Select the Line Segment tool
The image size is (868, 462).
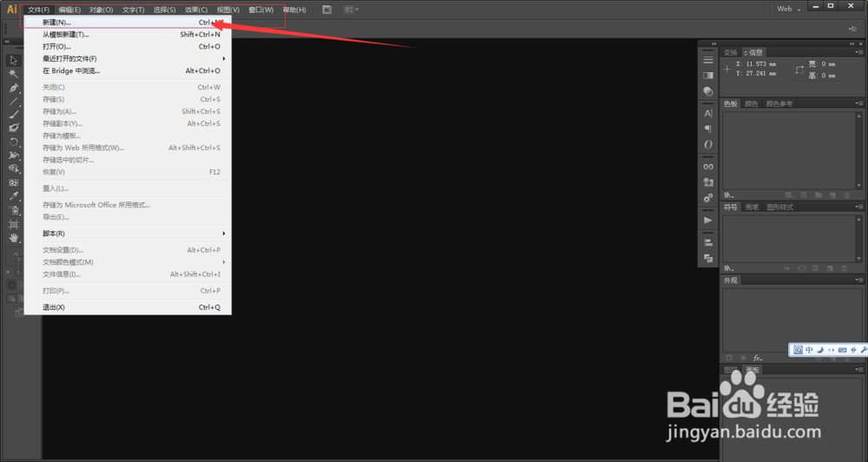tap(13, 101)
